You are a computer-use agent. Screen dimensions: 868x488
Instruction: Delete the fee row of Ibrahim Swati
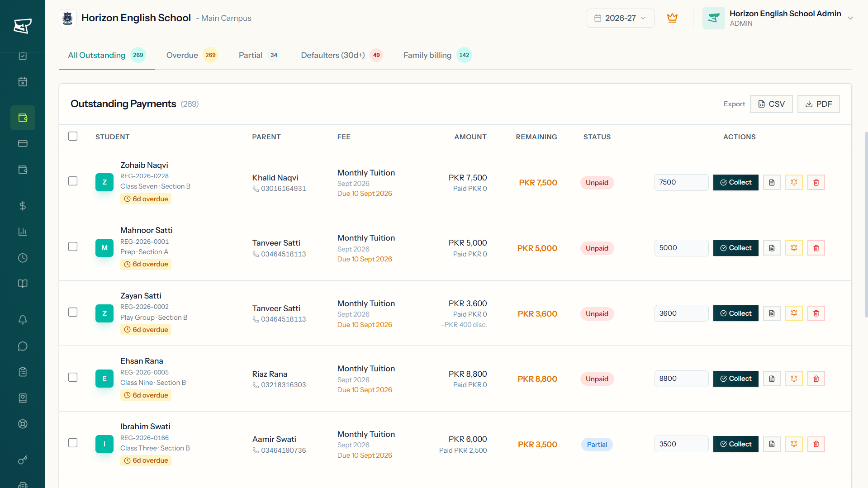click(816, 444)
